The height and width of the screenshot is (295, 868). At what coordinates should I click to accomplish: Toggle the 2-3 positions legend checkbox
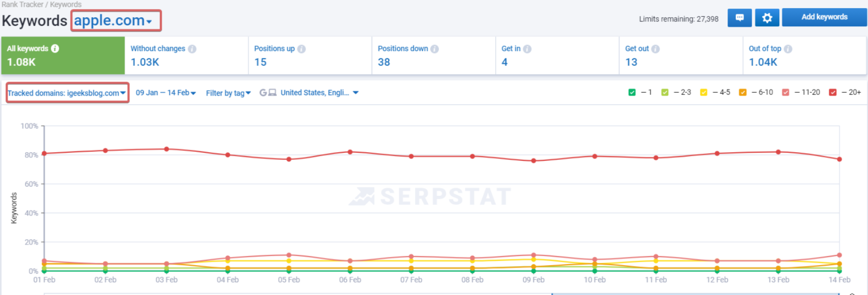[x=665, y=92]
